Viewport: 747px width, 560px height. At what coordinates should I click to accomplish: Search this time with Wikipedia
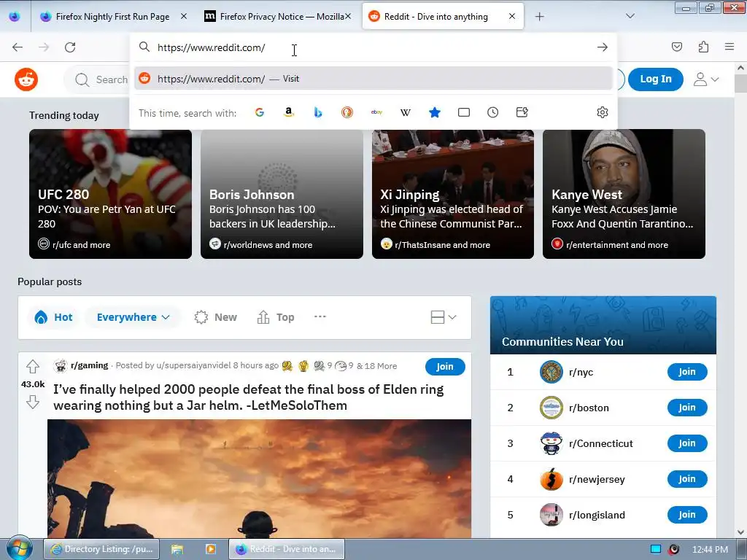[406, 112]
